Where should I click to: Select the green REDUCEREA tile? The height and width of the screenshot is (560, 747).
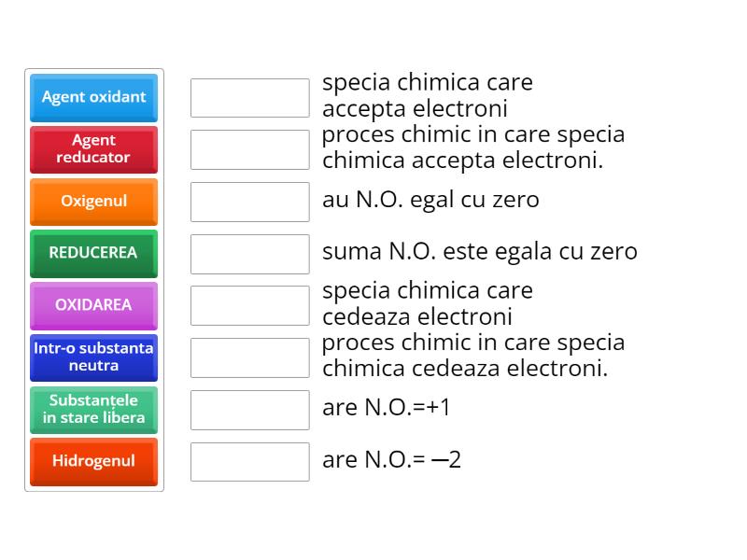point(94,254)
